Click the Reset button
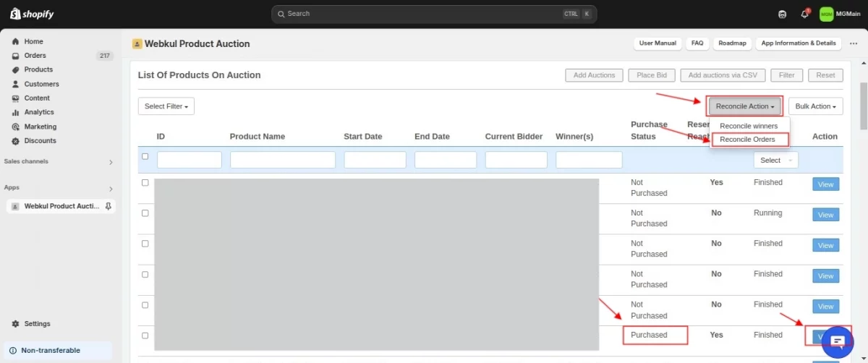 tap(825, 75)
